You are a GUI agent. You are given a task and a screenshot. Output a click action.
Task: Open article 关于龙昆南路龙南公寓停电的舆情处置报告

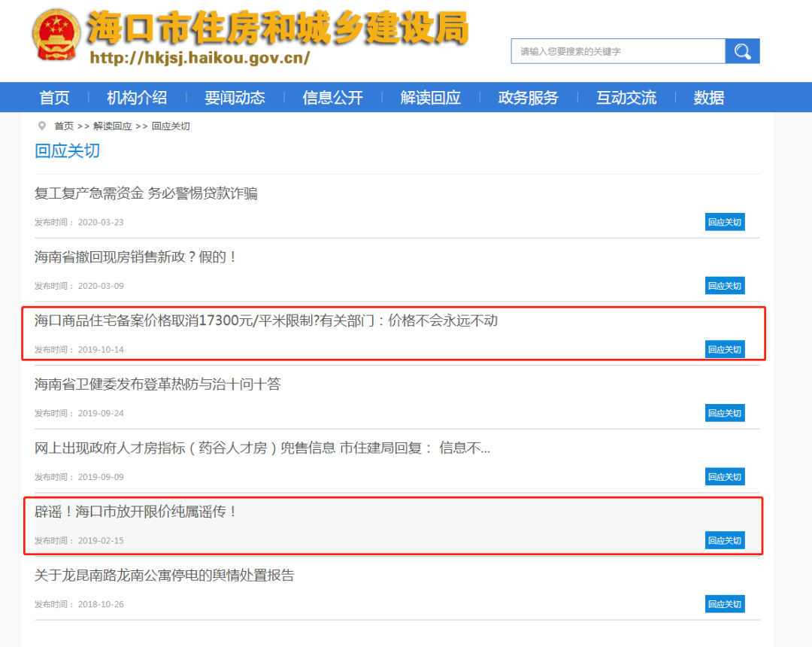164,576
